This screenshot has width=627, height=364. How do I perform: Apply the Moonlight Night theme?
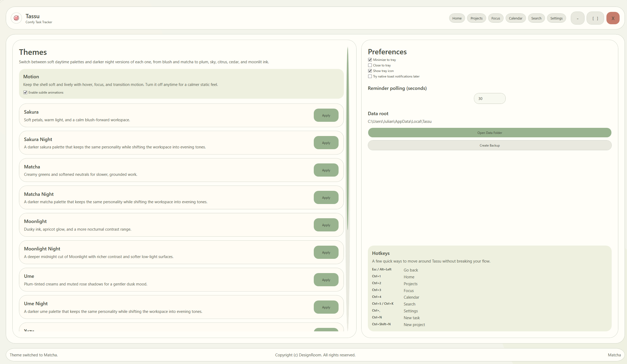click(x=326, y=253)
